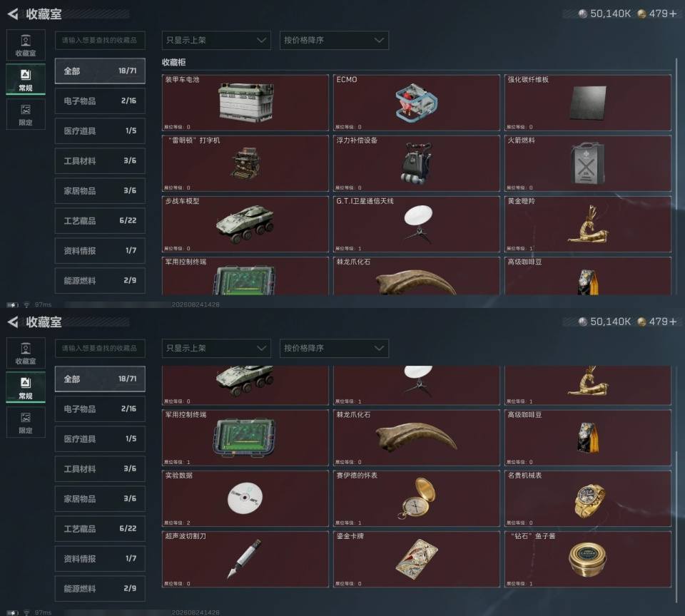
Task: Select 军用控制终端 in the lower screenshot
Action: (245, 438)
